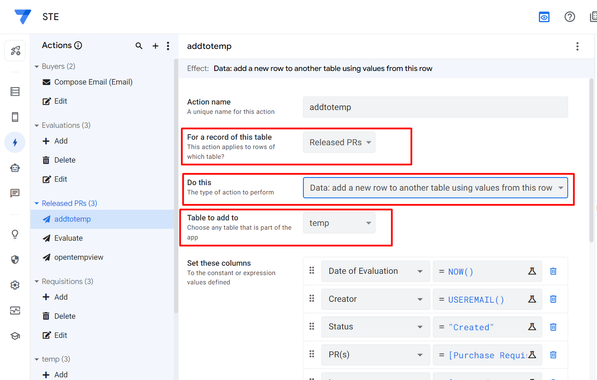Delete the PR(s) column row

pyautogui.click(x=553, y=354)
